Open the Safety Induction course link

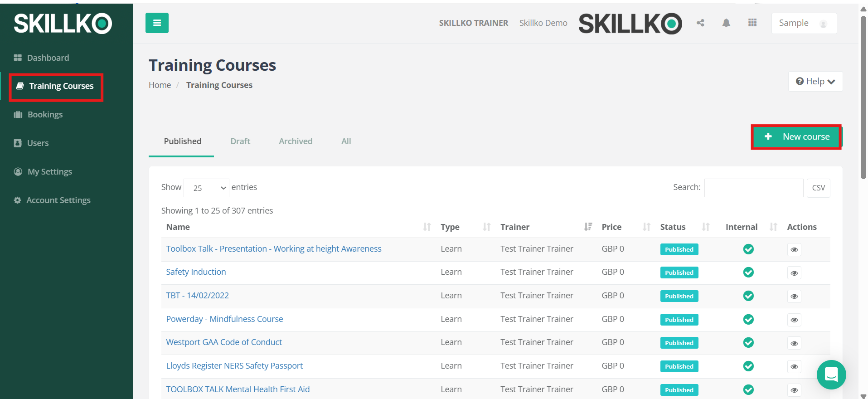[x=196, y=272]
